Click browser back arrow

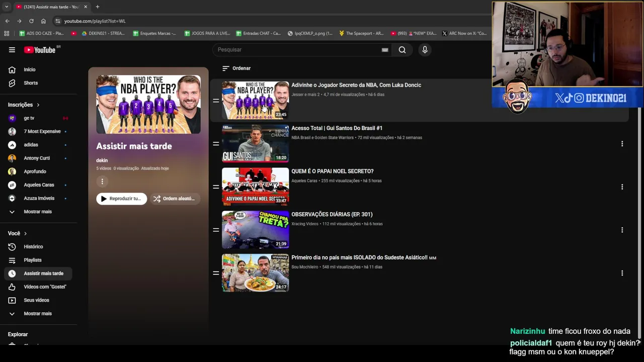pyautogui.click(x=7, y=21)
